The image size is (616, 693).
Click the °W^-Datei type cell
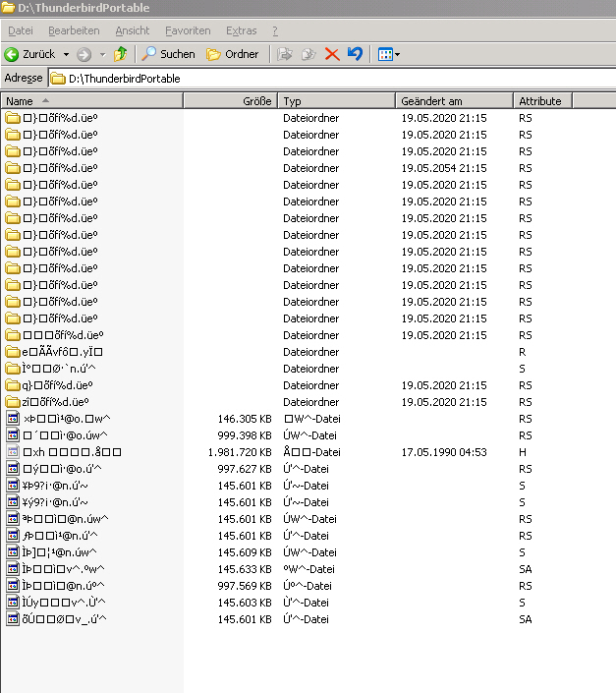click(309, 569)
